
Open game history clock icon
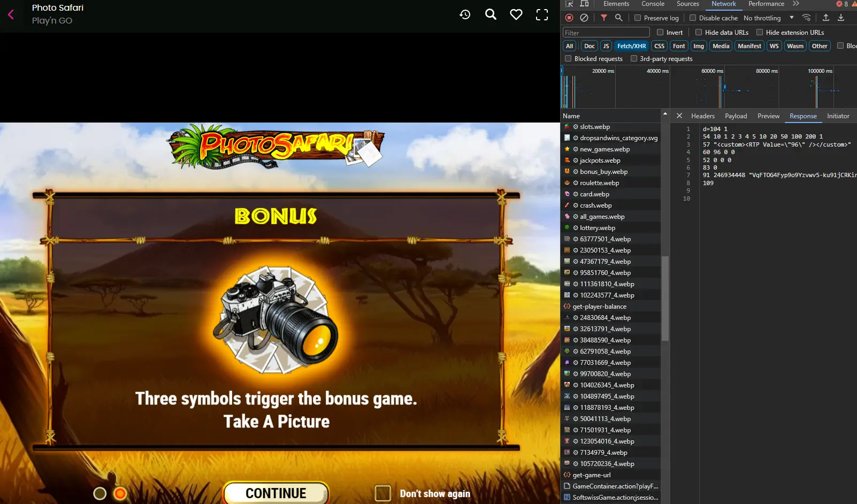pos(465,14)
